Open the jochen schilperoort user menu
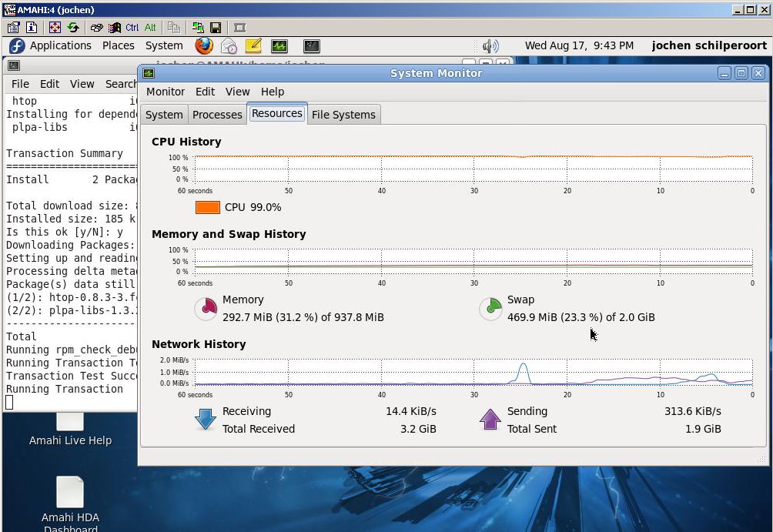773x532 pixels. tap(709, 46)
